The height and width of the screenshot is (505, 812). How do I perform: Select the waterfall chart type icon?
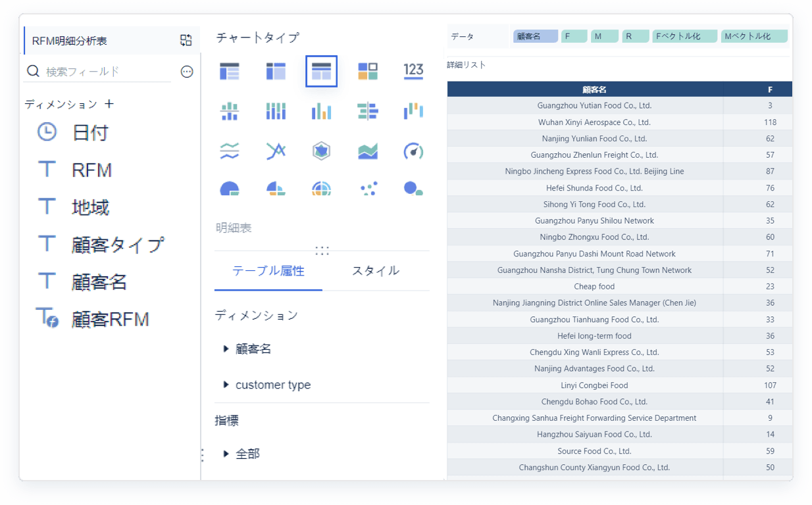point(413,111)
